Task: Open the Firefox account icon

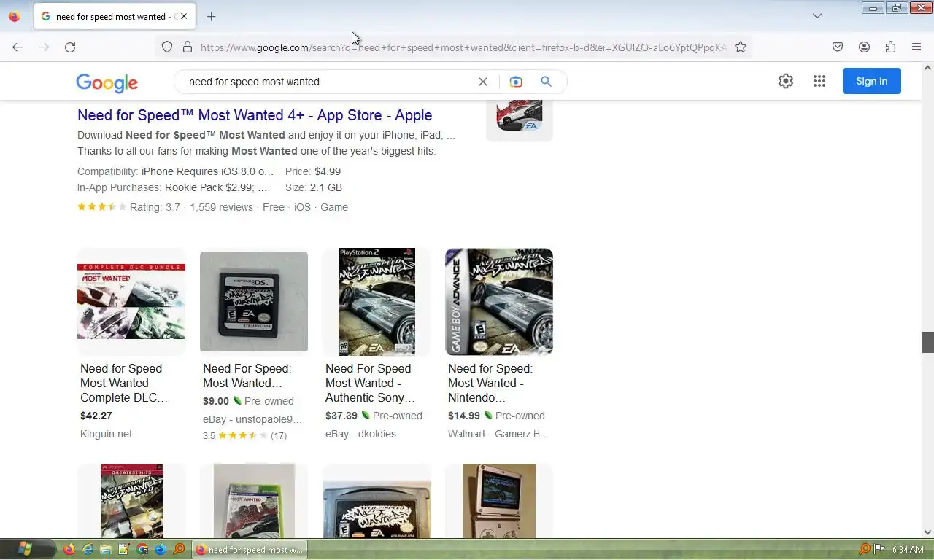Action: [x=864, y=47]
